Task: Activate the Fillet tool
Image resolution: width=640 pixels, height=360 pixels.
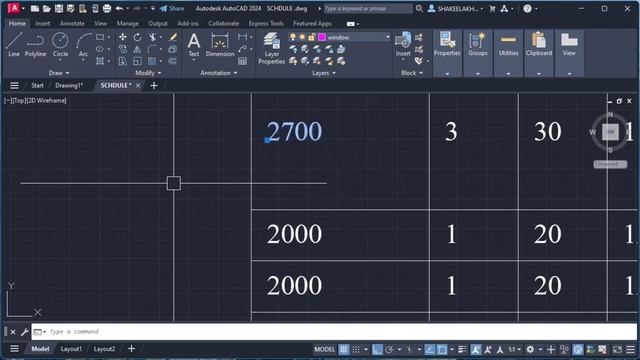Action: (x=152, y=49)
